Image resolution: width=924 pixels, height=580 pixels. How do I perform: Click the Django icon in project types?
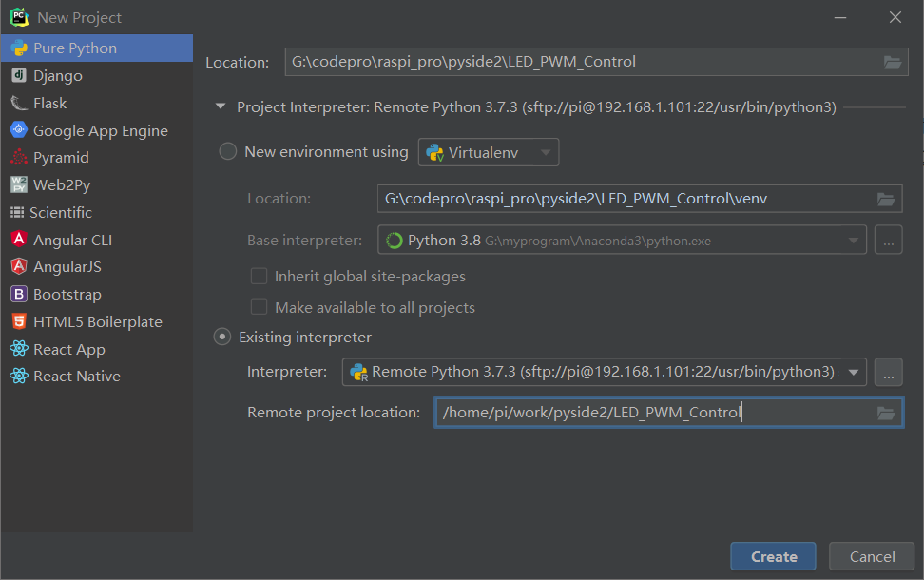(x=19, y=75)
